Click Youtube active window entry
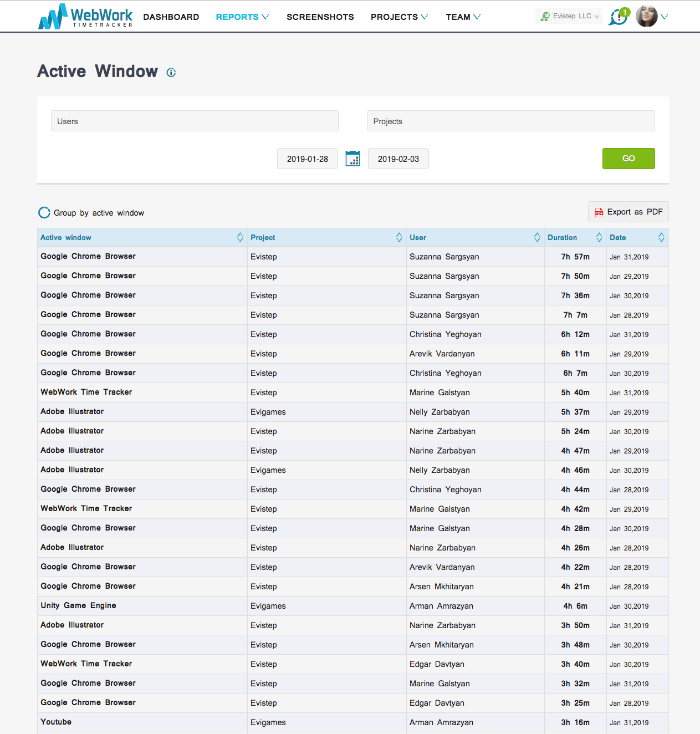Viewport: 700px width, 734px height. point(56,722)
